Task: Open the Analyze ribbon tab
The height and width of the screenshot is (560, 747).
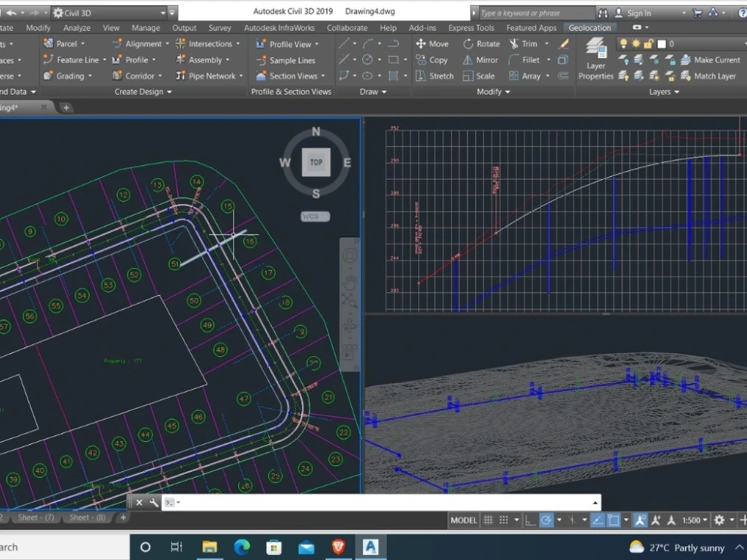Action: (x=77, y=28)
